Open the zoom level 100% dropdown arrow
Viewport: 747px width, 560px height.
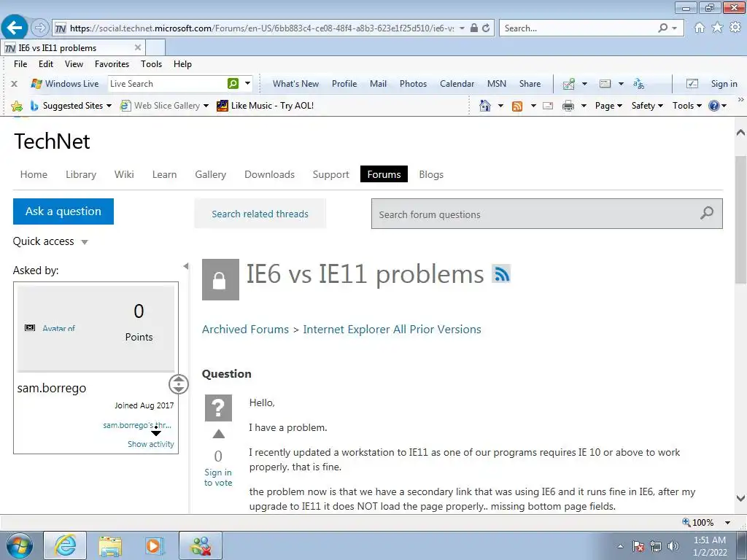click(x=727, y=522)
